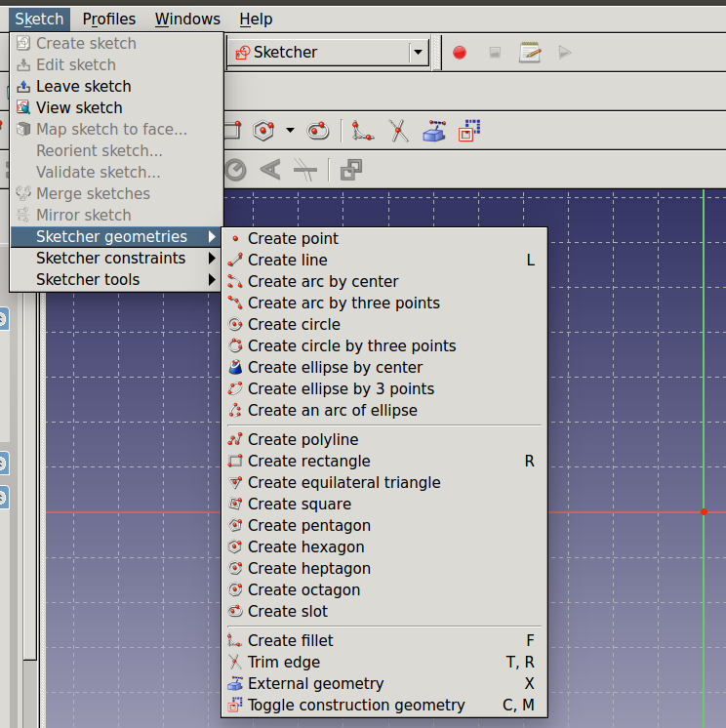Select Create circle menu entry
Screen dimensions: 726x728
coord(384,325)
